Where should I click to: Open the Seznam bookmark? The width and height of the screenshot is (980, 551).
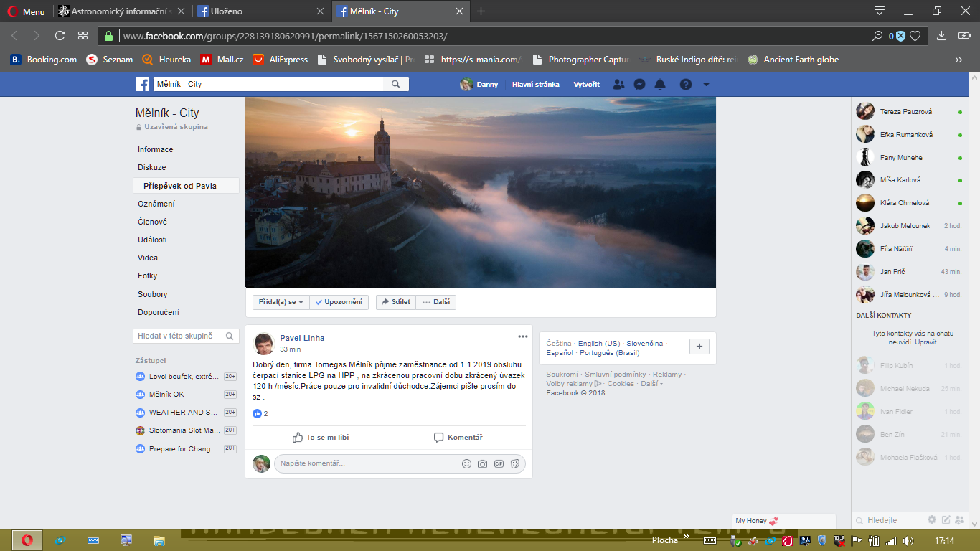(110, 60)
